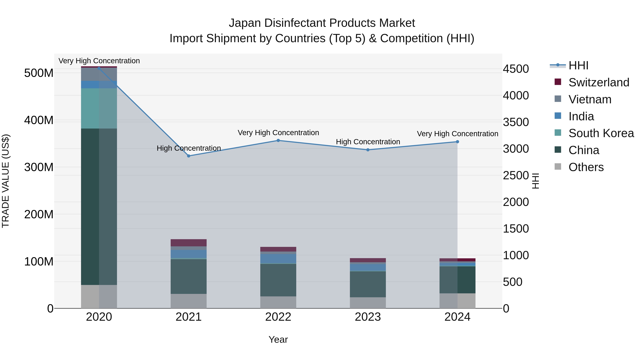The width and height of the screenshot is (644, 362).
Task: Click the China segment of the 2023 bar
Action: pyautogui.click(x=368, y=284)
